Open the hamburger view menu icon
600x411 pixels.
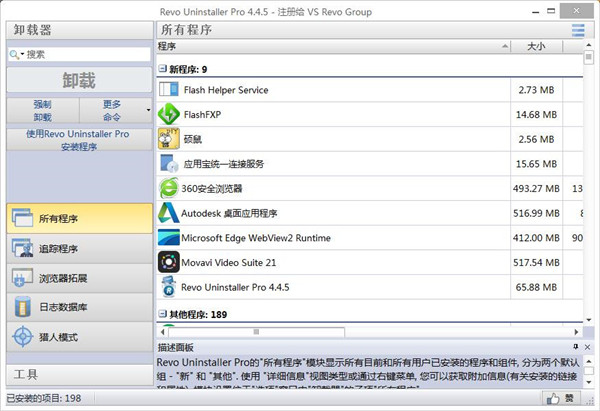578,30
